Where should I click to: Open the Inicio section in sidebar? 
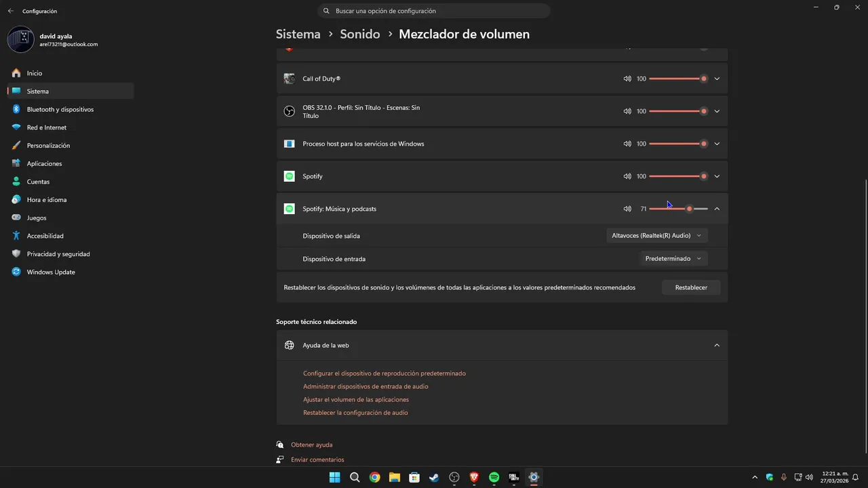[x=71, y=73]
